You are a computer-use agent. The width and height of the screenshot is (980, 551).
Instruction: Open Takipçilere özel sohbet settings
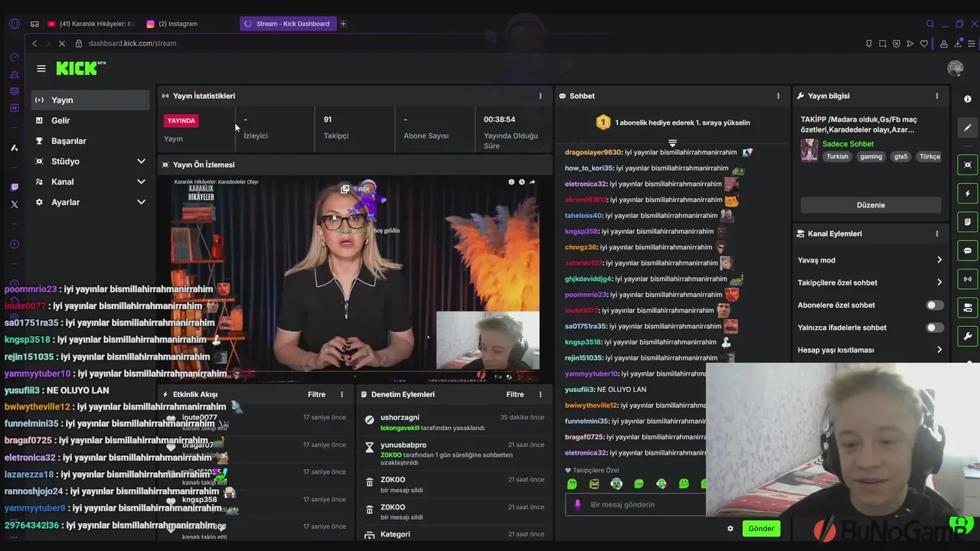(871, 282)
